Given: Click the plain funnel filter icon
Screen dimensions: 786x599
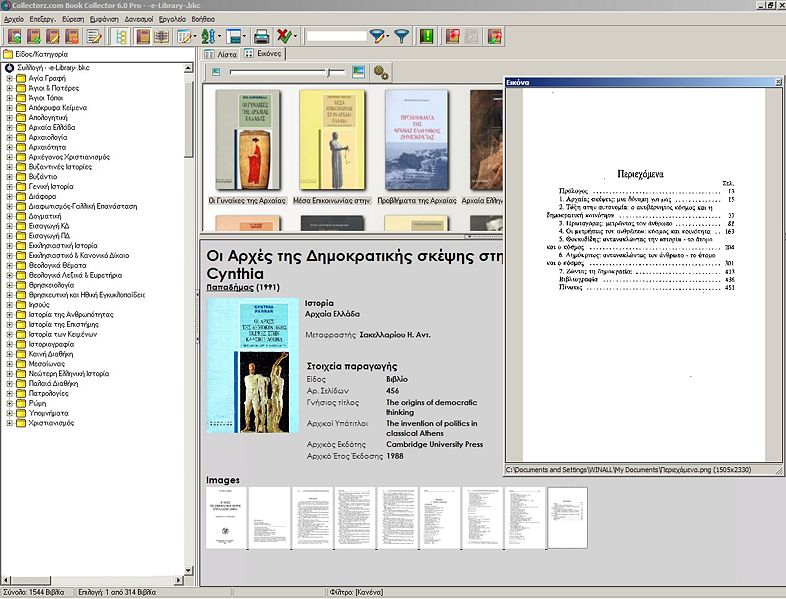Looking at the screenshot, I should click(402, 37).
